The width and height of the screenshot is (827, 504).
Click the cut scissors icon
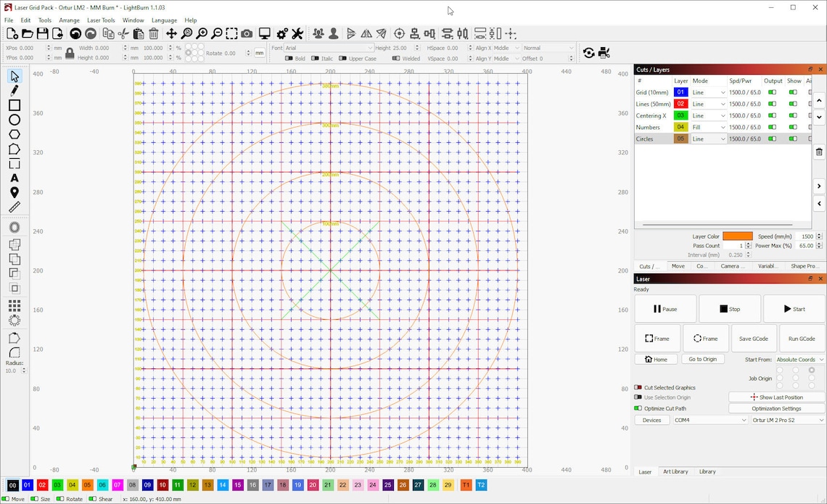click(x=123, y=34)
